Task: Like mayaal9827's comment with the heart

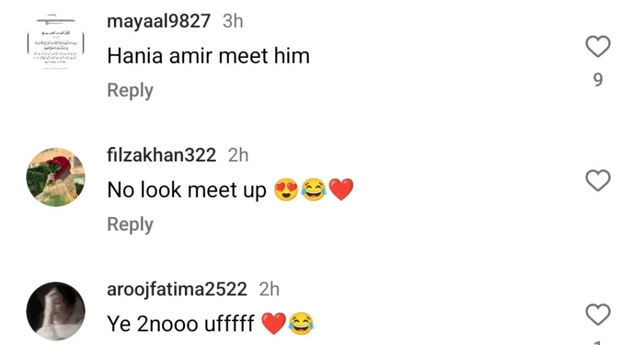Action: pos(597,47)
